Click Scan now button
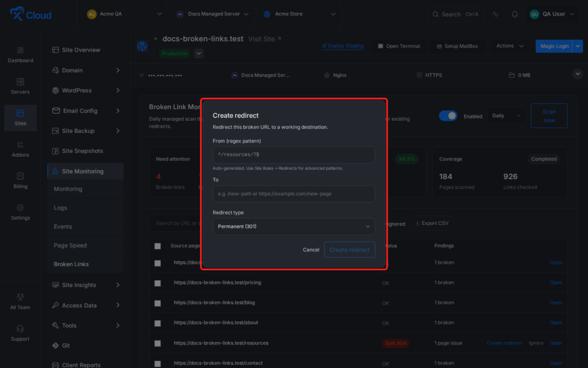 tap(549, 116)
